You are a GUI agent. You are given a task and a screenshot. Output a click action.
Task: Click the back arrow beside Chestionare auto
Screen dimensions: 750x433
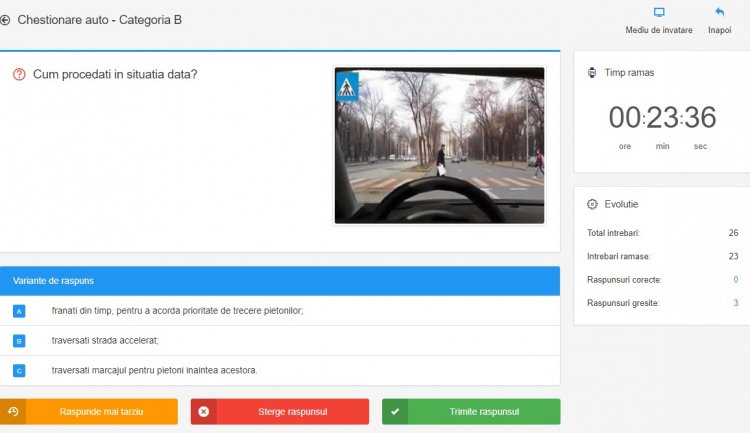click(x=5, y=20)
